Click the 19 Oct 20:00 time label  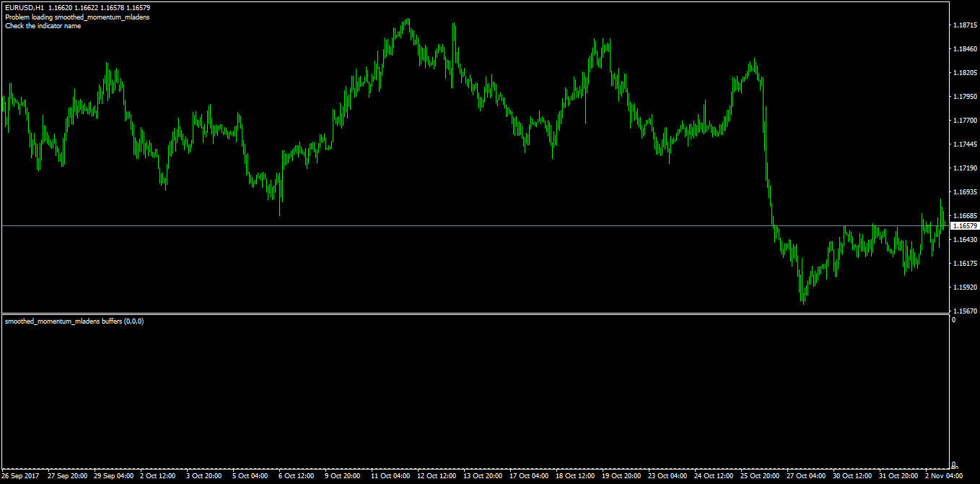(x=622, y=476)
